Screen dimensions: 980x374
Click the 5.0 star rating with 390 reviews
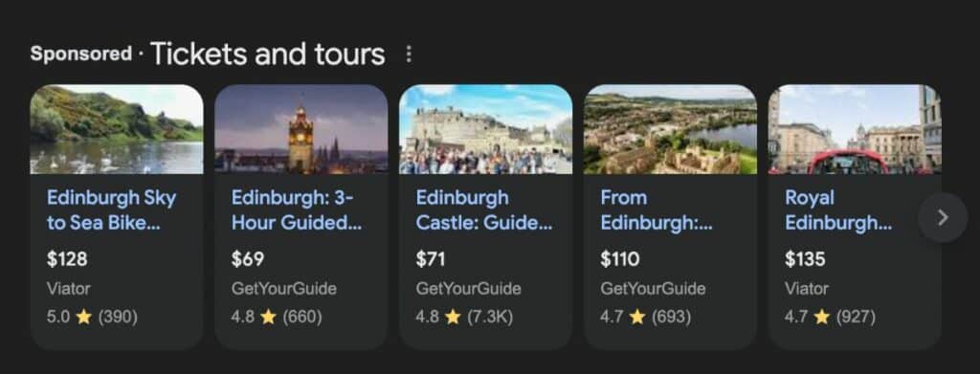[92, 318]
